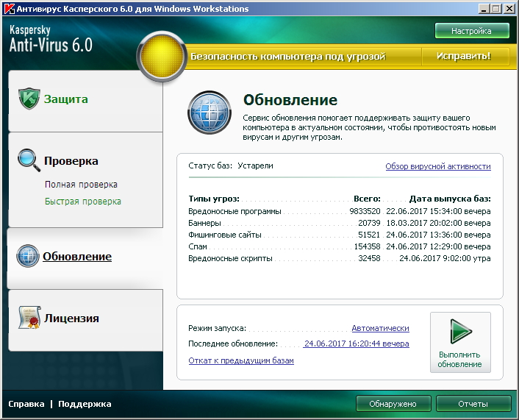Open the Защита section
This screenshot has height=420, width=519.
click(66, 99)
